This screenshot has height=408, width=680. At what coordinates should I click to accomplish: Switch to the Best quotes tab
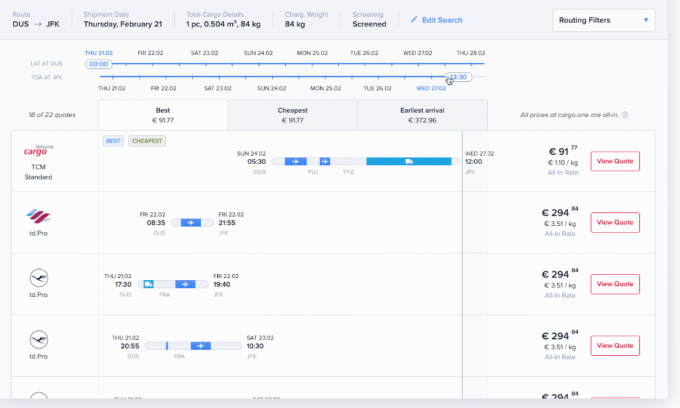[163, 115]
